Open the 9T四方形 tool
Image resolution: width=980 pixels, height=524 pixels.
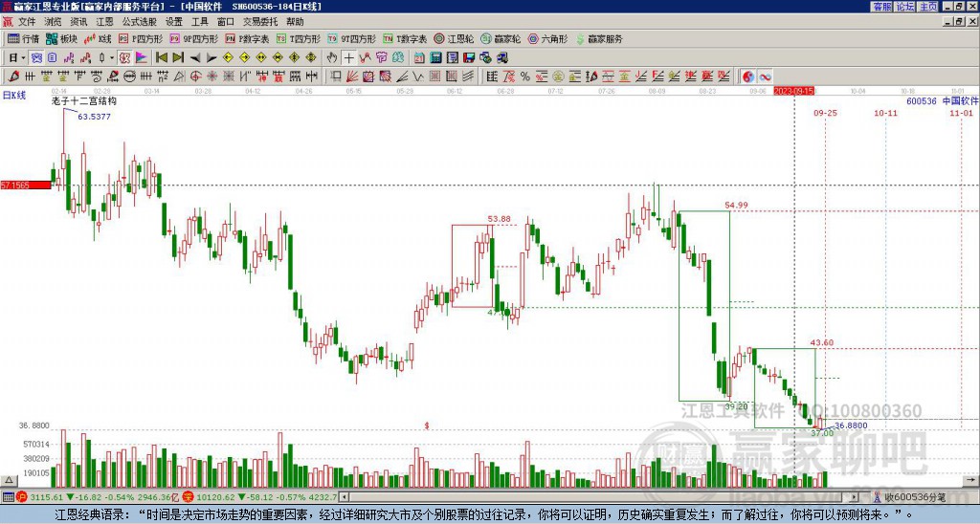coord(351,38)
